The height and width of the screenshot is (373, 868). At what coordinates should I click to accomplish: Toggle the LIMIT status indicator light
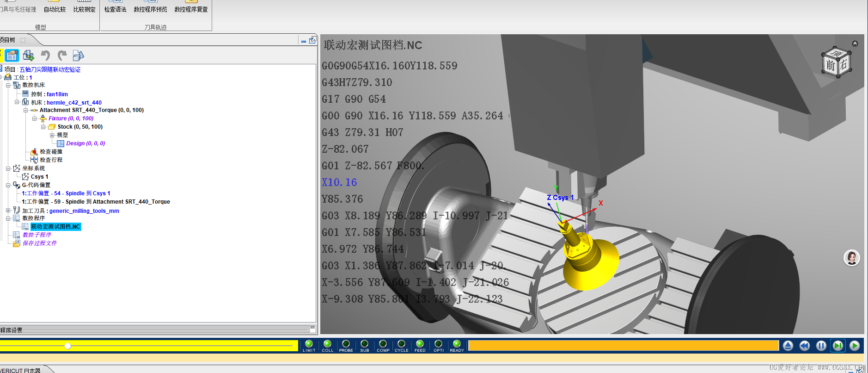tap(309, 344)
